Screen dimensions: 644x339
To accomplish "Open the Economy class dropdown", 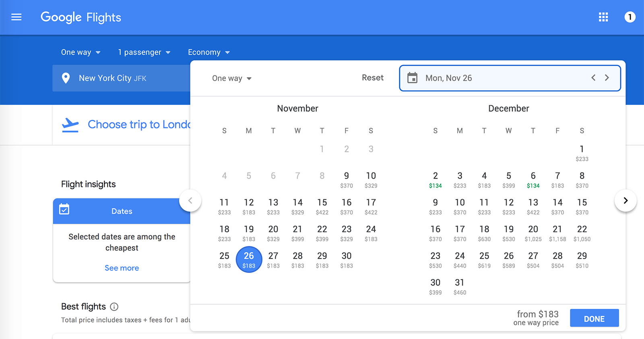I will (209, 52).
